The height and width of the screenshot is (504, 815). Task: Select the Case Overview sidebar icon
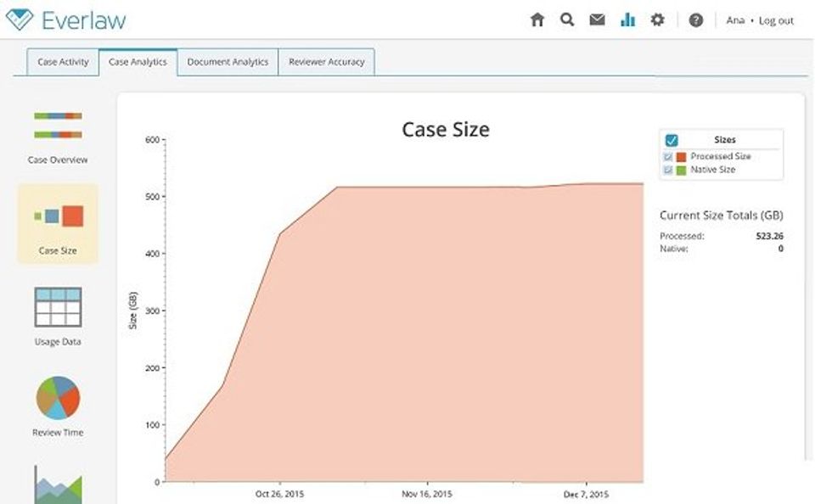58,126
